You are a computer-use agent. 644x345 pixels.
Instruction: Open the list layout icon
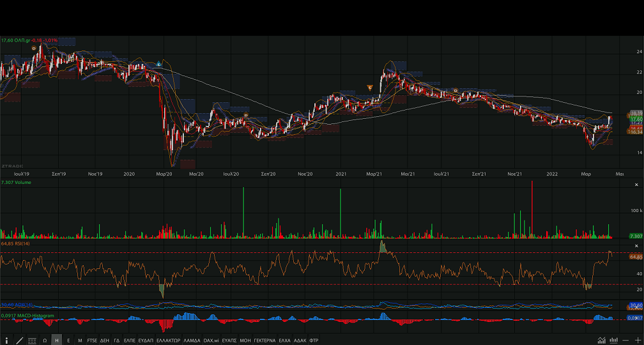tap(32, 340)
